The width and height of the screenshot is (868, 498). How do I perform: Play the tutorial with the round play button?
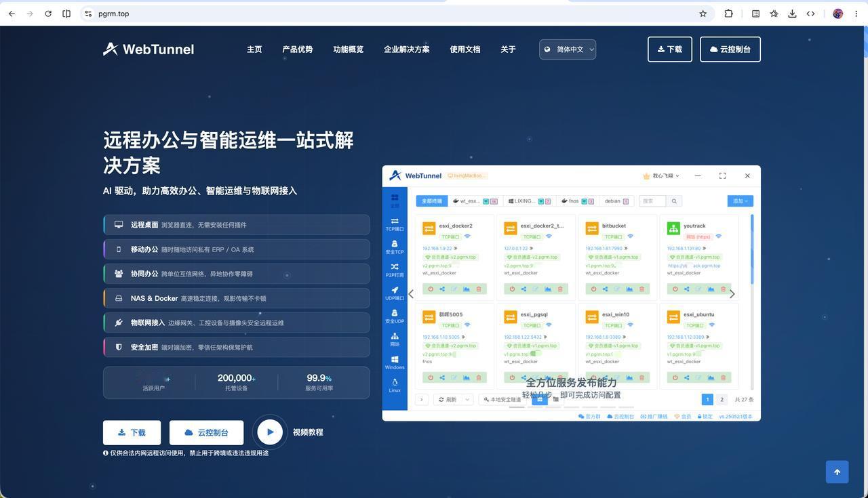tap(270, 432)
